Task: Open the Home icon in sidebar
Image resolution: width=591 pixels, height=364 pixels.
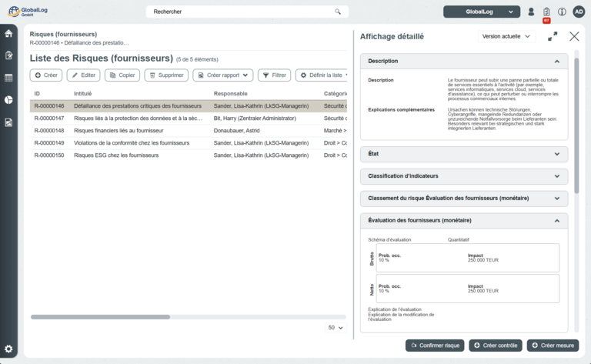Action: pyautogui.click(x=8, y=33)
